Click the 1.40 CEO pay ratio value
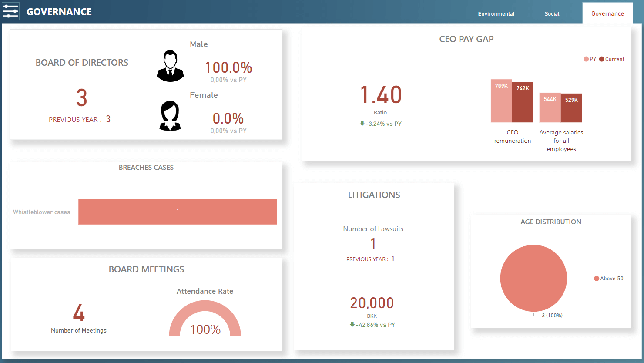 click(381, 95)
